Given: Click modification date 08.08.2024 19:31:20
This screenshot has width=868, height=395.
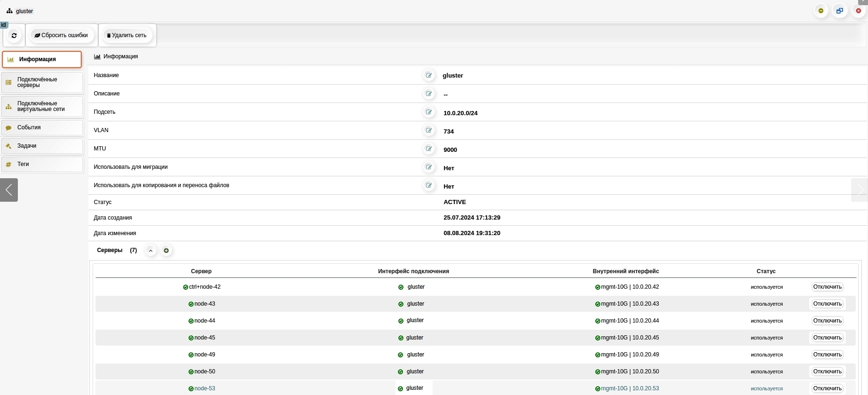Looking at the screenshot, I should click(472, 233).
